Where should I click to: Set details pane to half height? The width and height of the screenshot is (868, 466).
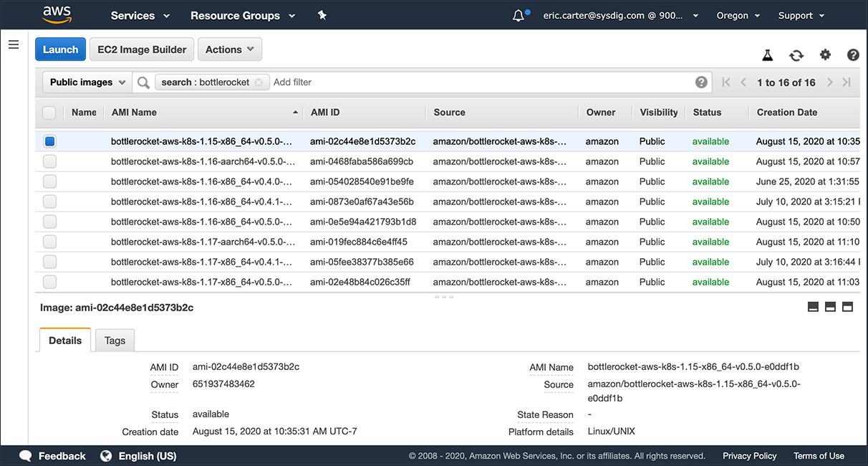tap(830, 307)
